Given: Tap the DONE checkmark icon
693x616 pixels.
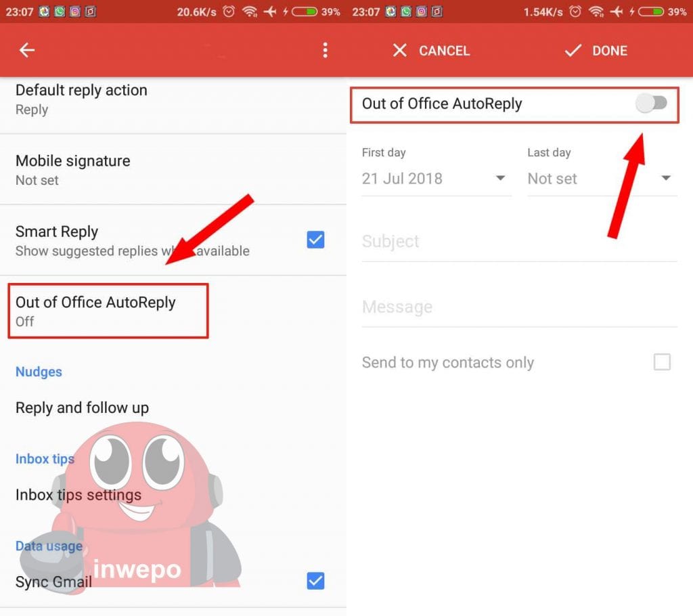Looking at the screenshot, I should click(573, 50).
